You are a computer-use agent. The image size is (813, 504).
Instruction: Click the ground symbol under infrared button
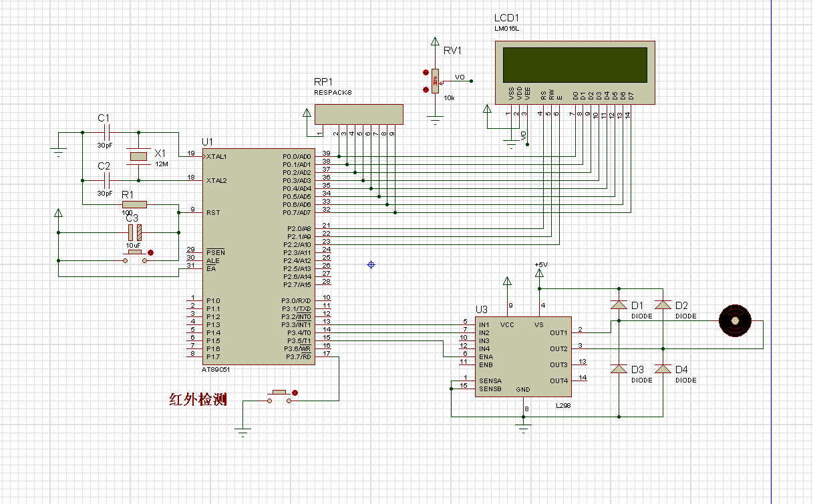pos(243,432)
